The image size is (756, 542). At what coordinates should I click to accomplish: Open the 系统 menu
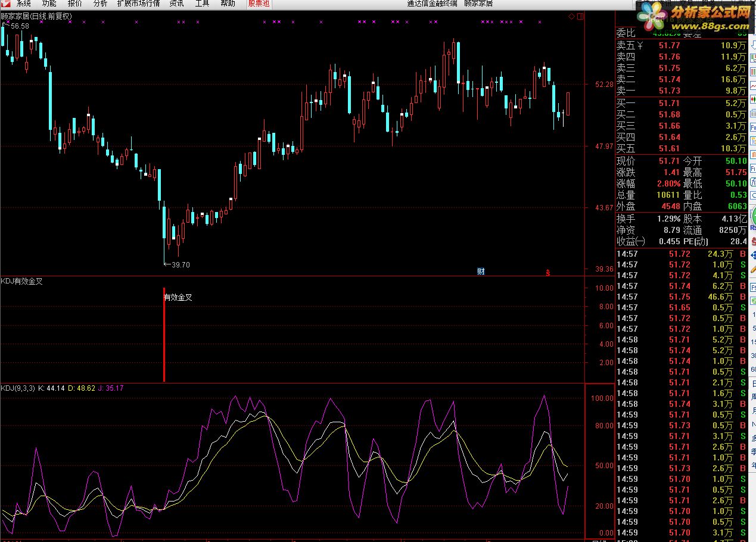24,4
